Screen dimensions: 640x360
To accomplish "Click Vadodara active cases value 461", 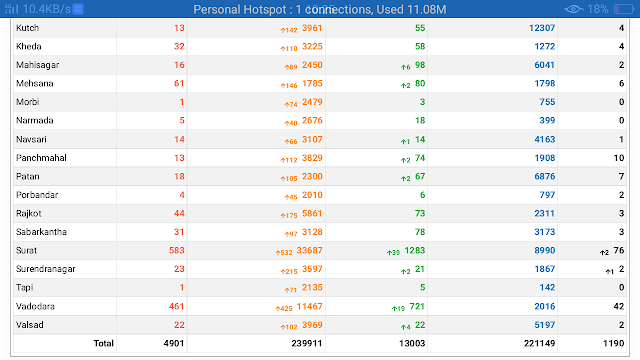I will point(177,306).
